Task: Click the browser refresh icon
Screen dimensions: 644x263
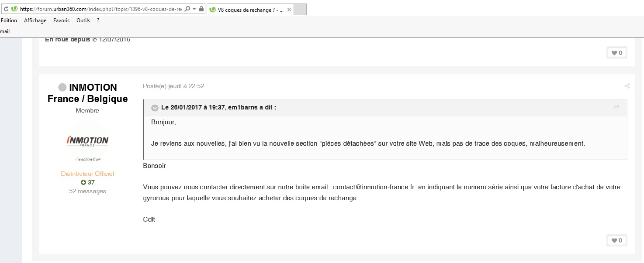Action: point(6,9)
